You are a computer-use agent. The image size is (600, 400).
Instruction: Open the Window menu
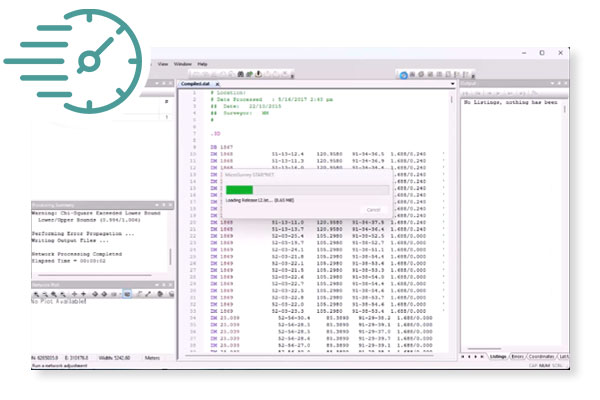182,63
